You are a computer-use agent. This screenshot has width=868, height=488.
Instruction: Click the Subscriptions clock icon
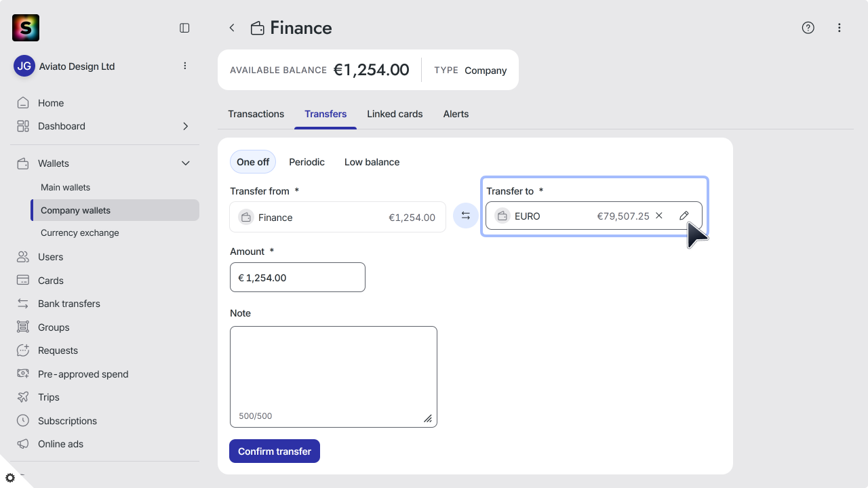[23, 421]
